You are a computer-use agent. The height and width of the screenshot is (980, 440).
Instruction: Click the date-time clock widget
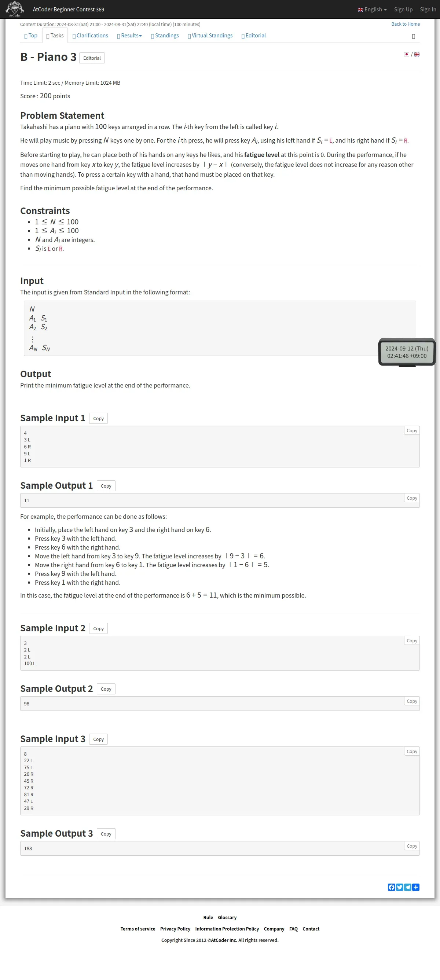click(x=407, y=352)
